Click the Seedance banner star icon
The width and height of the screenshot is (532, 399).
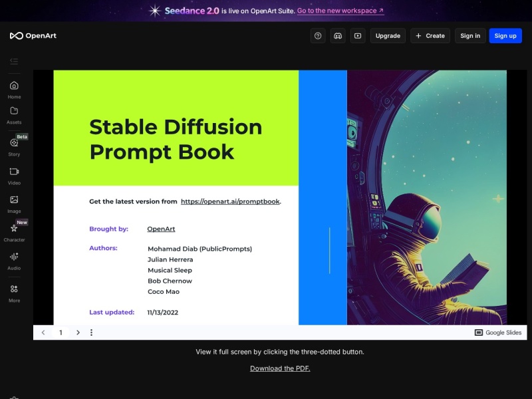(x=155, y=11)
